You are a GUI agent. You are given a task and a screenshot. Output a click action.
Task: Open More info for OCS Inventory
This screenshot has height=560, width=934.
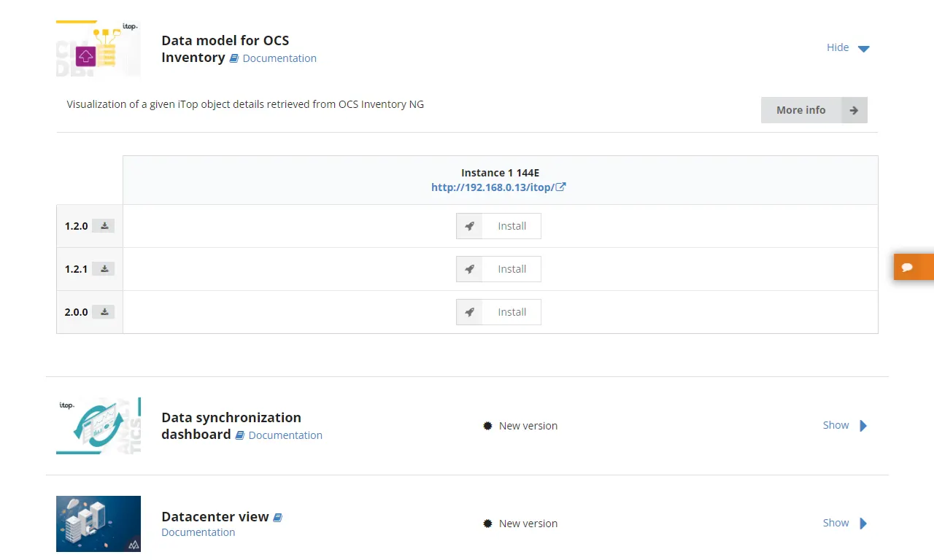point(814,110)
